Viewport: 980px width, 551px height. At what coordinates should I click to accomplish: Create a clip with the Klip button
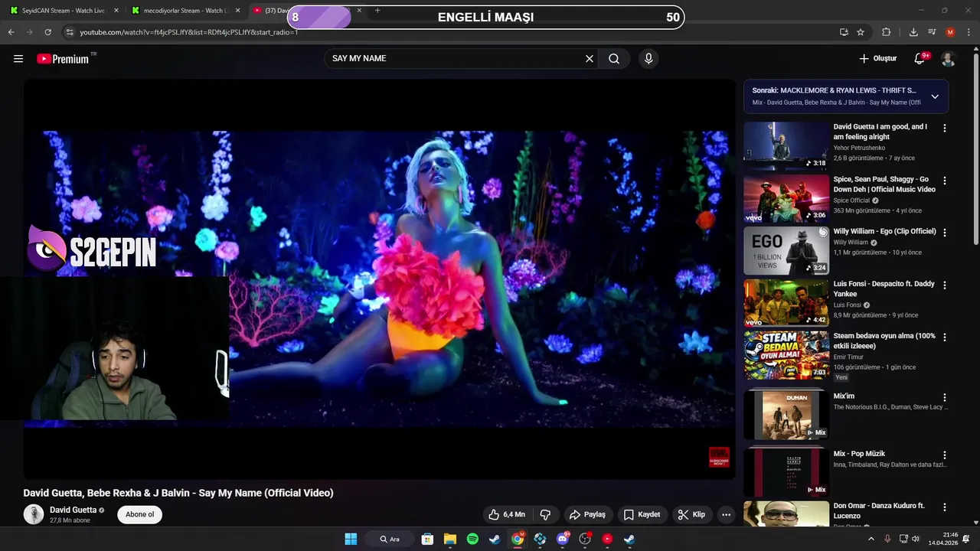point(691,514)
